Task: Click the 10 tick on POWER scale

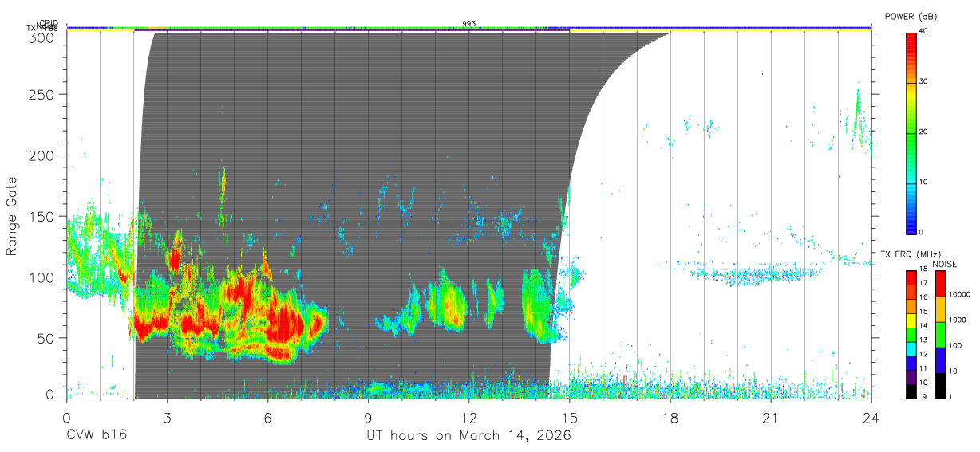Action: [x=923, y=183]
